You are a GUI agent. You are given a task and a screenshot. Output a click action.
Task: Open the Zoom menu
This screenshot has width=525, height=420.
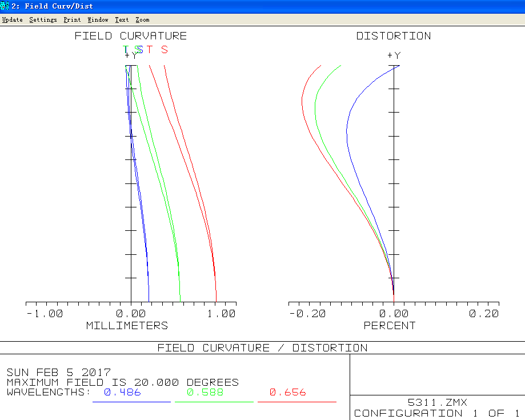(x=142, y=19)
